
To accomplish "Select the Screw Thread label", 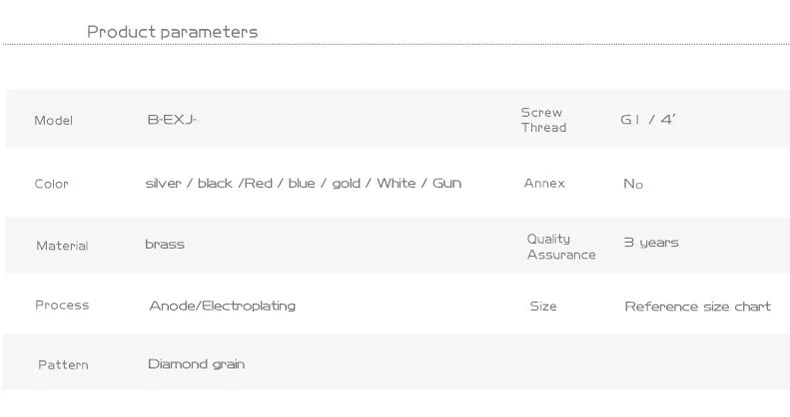I will tap(543, 120).
